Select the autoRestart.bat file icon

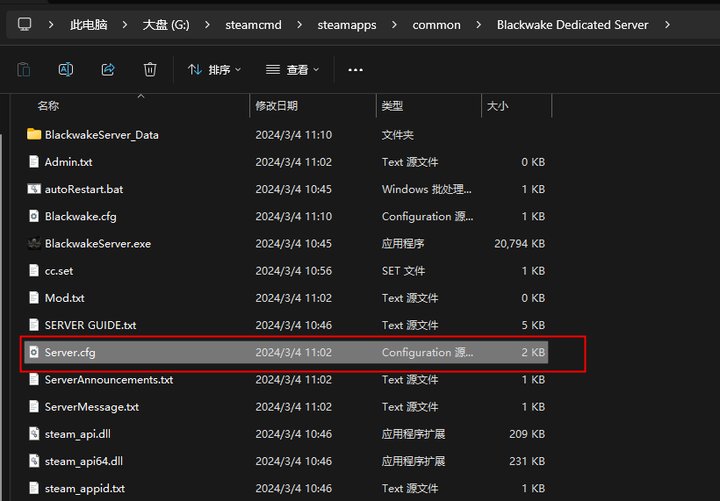(34, 189)
